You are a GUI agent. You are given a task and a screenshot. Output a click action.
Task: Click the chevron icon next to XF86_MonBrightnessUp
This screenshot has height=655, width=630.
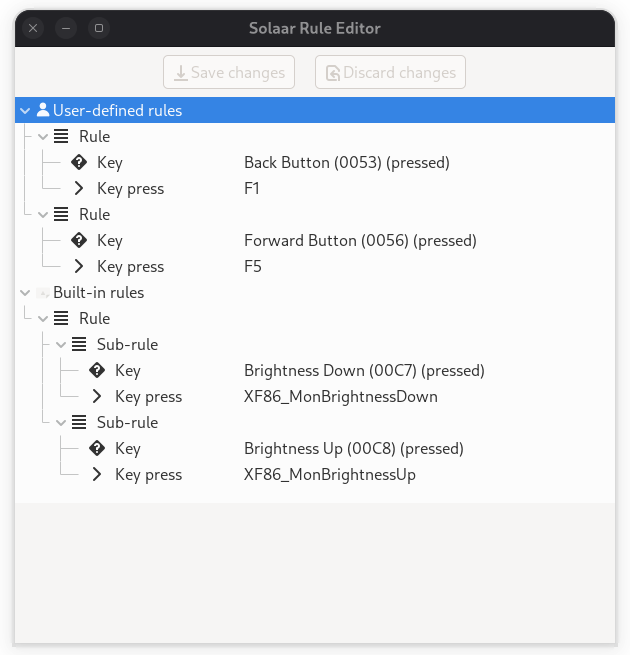97,474
